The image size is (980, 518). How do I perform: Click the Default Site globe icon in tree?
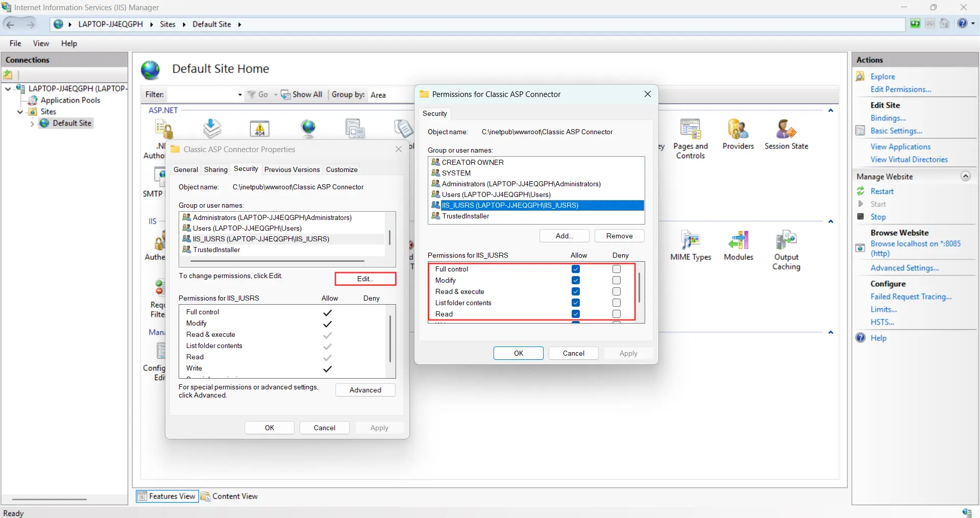click(x=45, y=123)
